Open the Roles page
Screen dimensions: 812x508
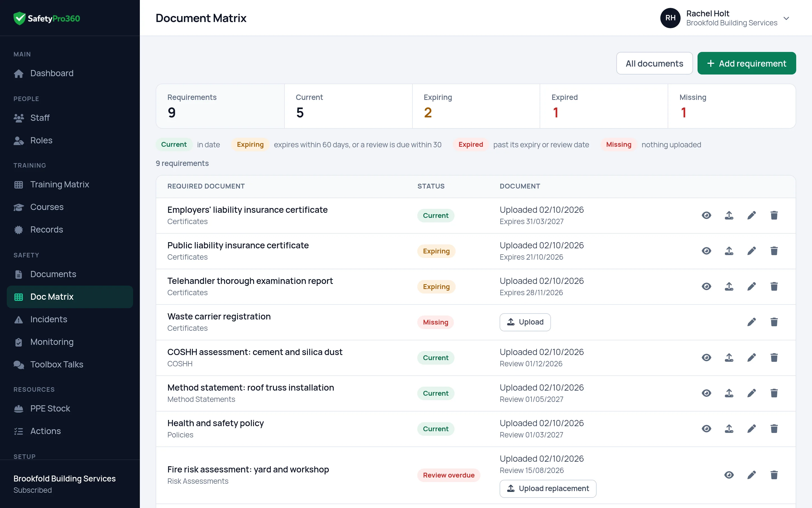70,141
